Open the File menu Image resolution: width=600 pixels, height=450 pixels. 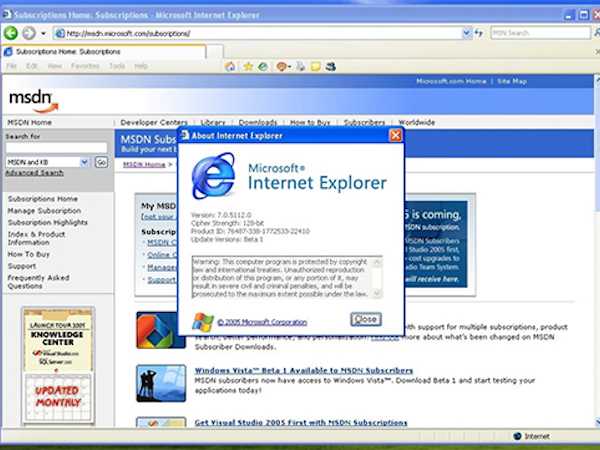pos(11,66)
